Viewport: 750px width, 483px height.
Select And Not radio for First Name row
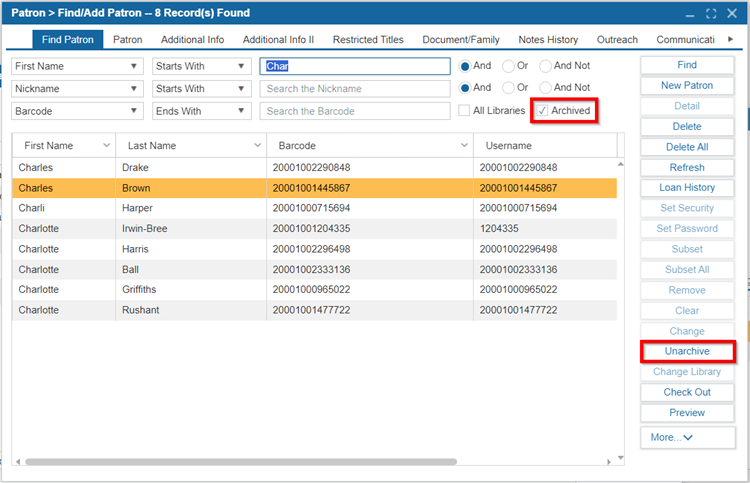(545, 66)
